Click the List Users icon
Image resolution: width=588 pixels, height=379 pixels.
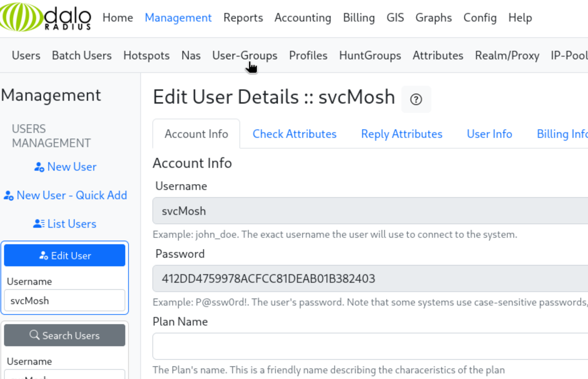(x=39, y=224)
